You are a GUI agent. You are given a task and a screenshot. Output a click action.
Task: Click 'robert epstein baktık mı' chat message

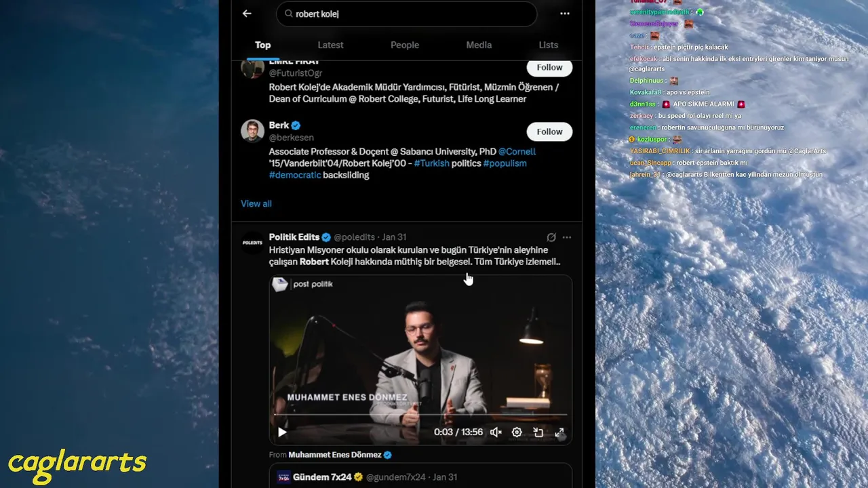(711, 163)
